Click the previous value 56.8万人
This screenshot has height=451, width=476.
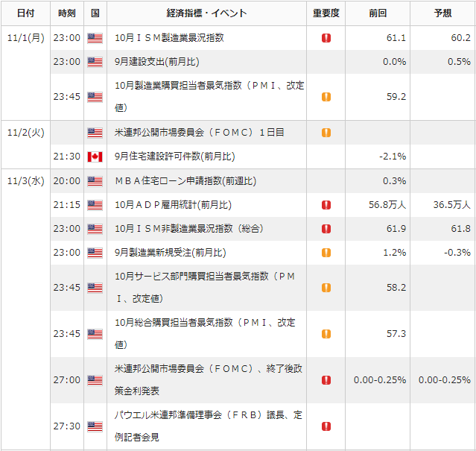pyautogui.click(x=387, y=205)
